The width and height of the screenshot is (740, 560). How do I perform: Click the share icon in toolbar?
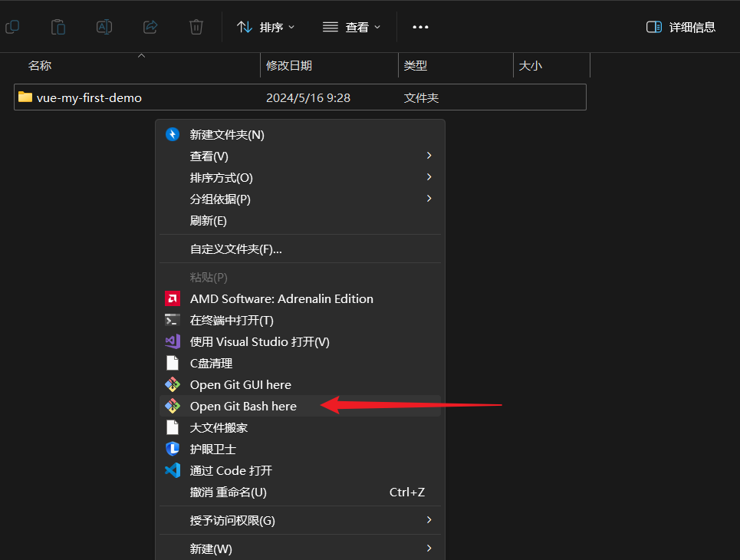[x=150, y=27]
